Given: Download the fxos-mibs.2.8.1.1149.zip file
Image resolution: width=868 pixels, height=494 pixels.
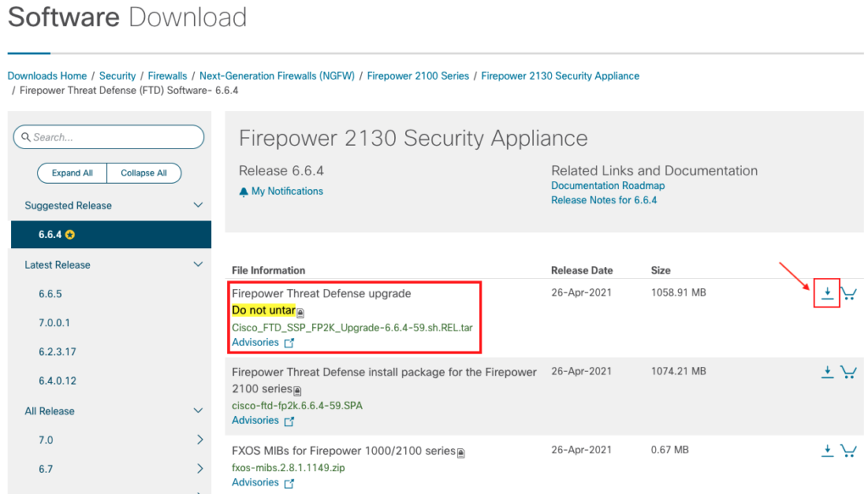Looking at the screenshot, I should pos(827,450).
